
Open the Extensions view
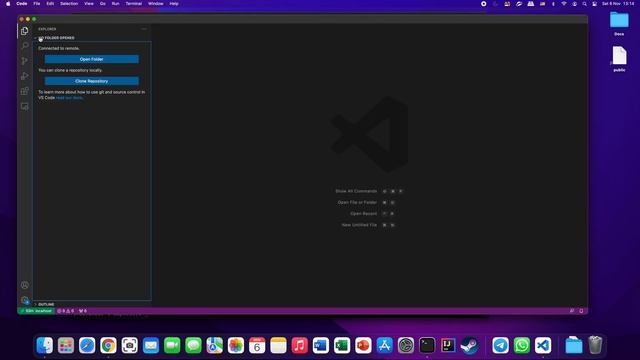[x=25, y=91]
